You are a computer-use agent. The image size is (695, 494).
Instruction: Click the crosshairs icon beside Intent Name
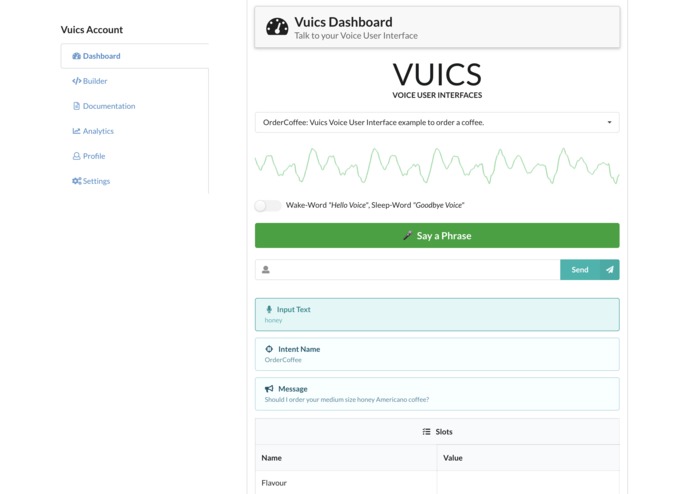click(269, 349)
